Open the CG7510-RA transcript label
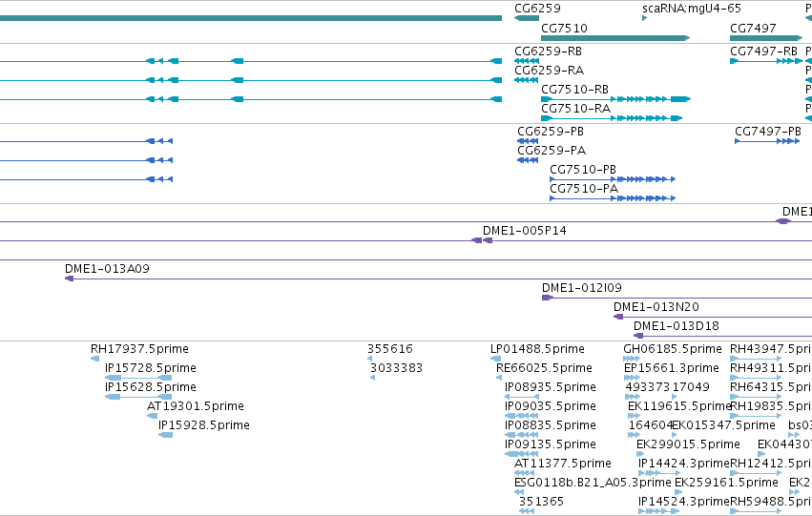Viewport: 812px width, 516px height. tap(576, 109)
